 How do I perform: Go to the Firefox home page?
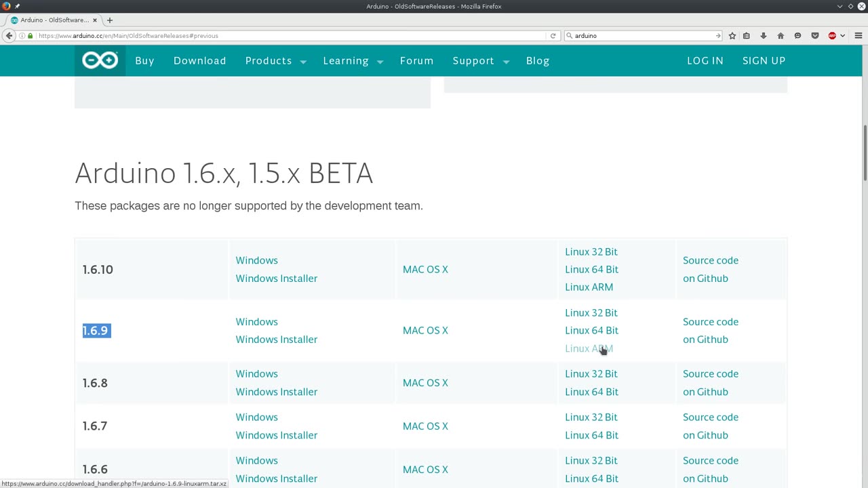coord(781,35)
